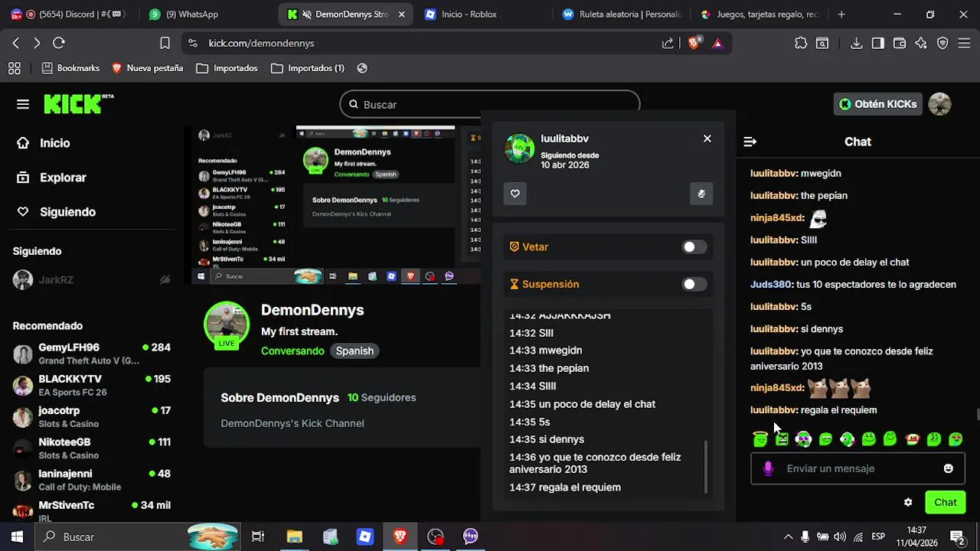Image resolution: width=980 pixels, height=551 pixels.
Task: Switch to Ruleta aleatoria tab
Action: pos(620,14)
